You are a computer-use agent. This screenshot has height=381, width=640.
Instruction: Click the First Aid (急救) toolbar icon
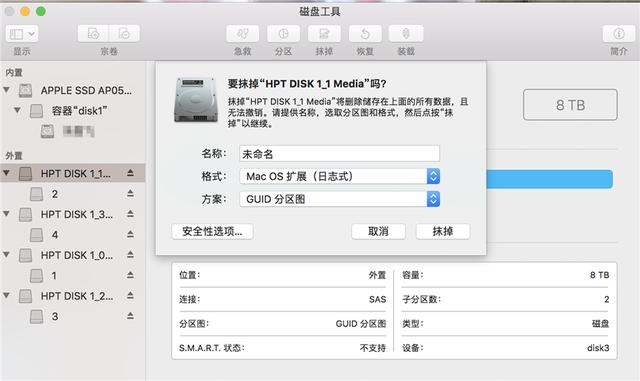[x=242, y=34]
